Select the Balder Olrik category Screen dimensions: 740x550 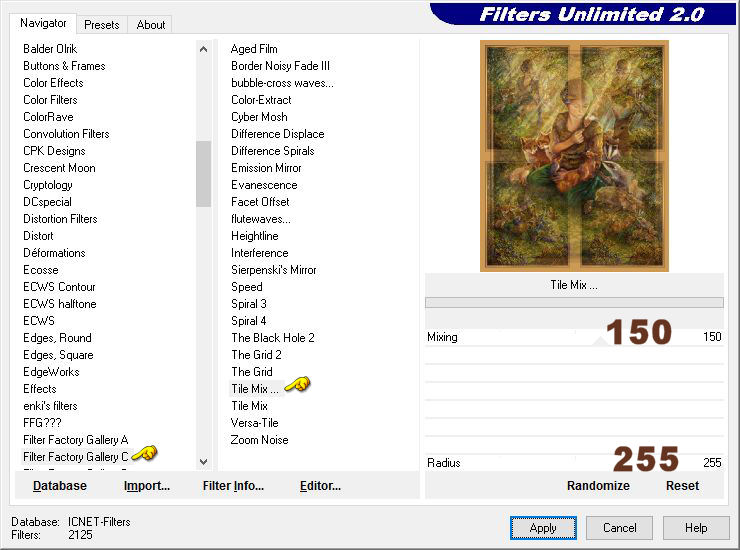pyautogui.click(x=50, y=49)
